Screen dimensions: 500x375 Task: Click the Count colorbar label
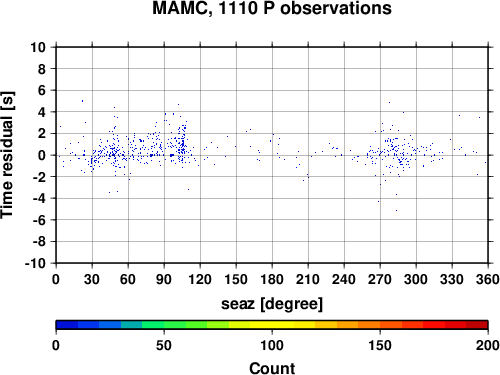click(x=272, y=368)
